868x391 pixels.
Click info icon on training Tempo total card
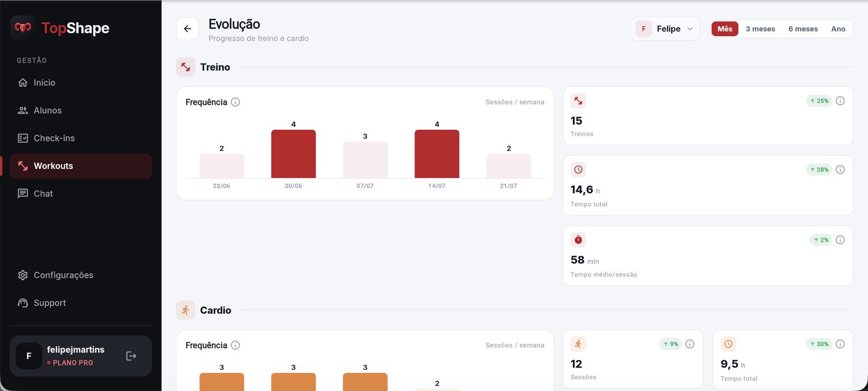(840, 169)
